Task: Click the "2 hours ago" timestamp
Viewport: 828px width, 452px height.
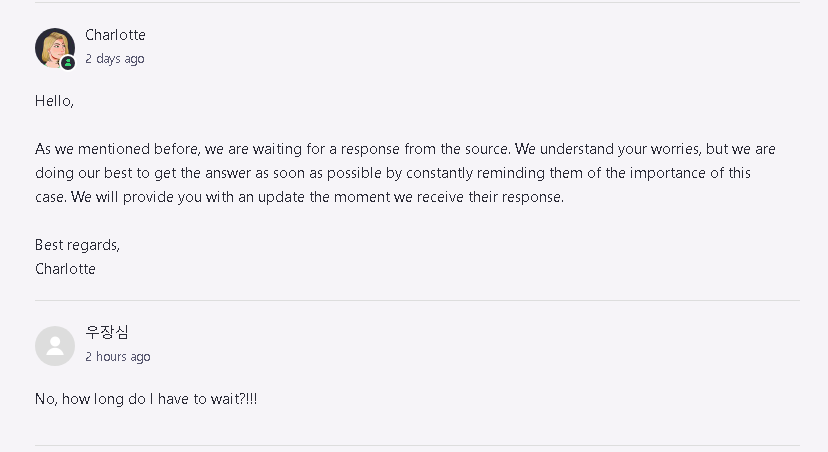Action: point(118,356)
